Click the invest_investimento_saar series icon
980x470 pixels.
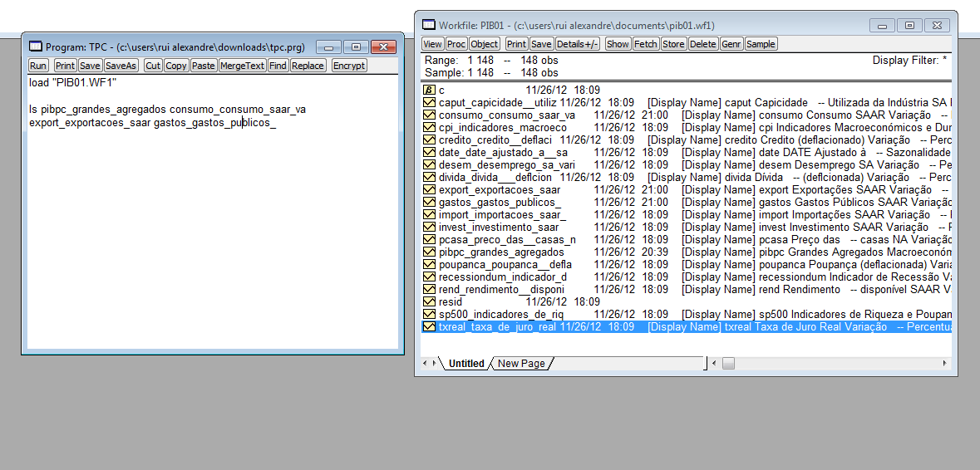tap(429, 228)
